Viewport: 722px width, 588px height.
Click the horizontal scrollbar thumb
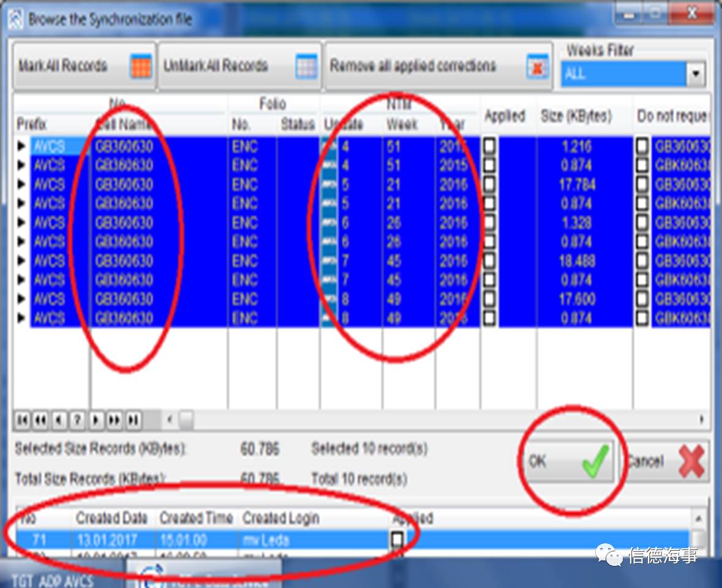tap(186, 420)
